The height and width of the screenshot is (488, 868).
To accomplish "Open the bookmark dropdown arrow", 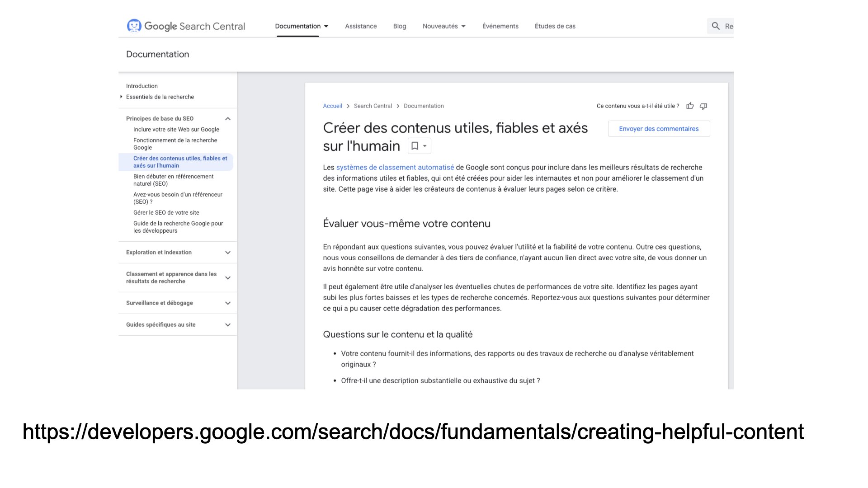I will tap(425, 146).
